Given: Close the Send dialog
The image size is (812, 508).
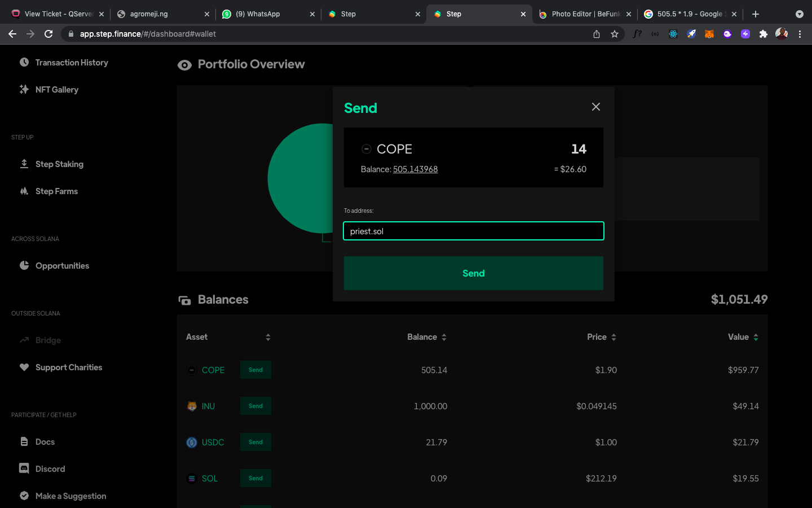Looking at the screenshot, I should (x=596, y=107).
